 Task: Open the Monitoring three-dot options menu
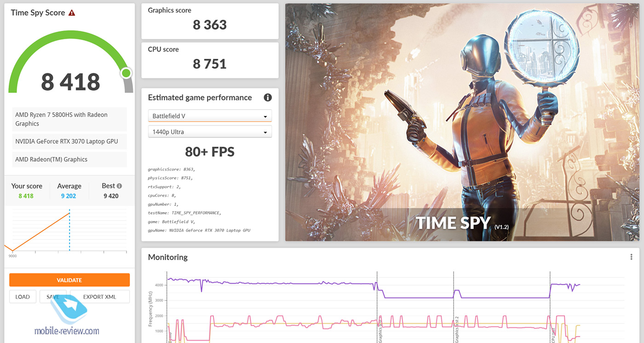[632, 257]
